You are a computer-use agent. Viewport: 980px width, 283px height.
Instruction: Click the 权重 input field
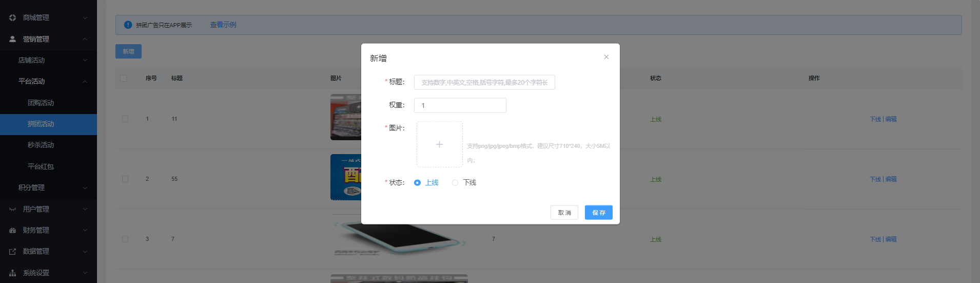(460, 105)
